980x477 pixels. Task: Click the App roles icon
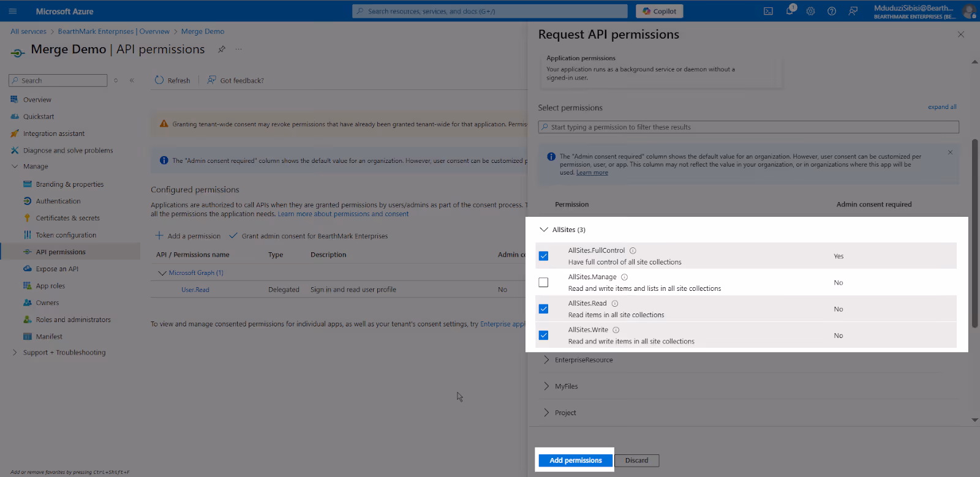(27, 285)
